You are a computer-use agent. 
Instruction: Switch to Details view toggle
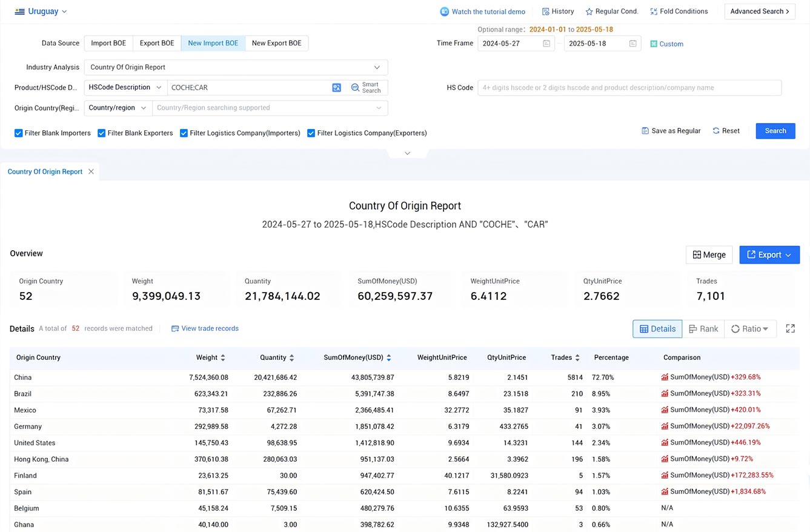(657, 329)
